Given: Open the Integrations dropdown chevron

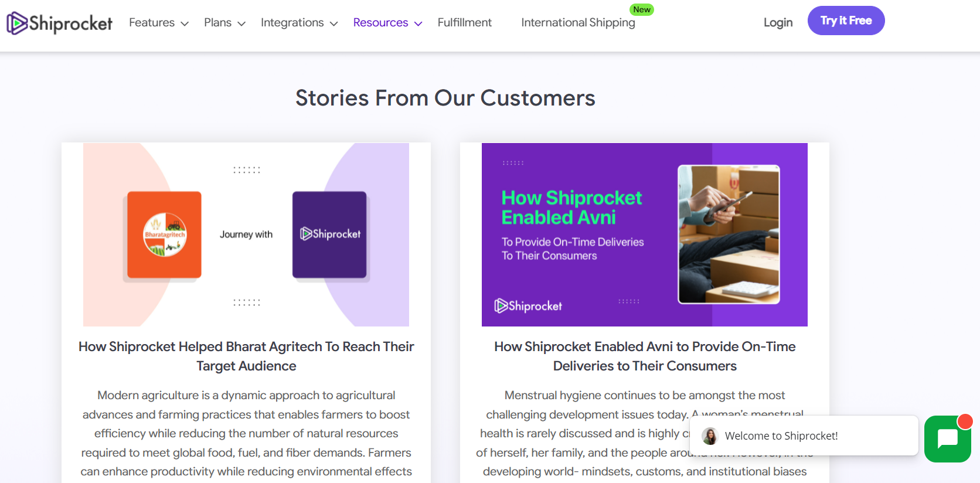Looking at the screenshot, I should pyautogui.click(x=334, y=24).
